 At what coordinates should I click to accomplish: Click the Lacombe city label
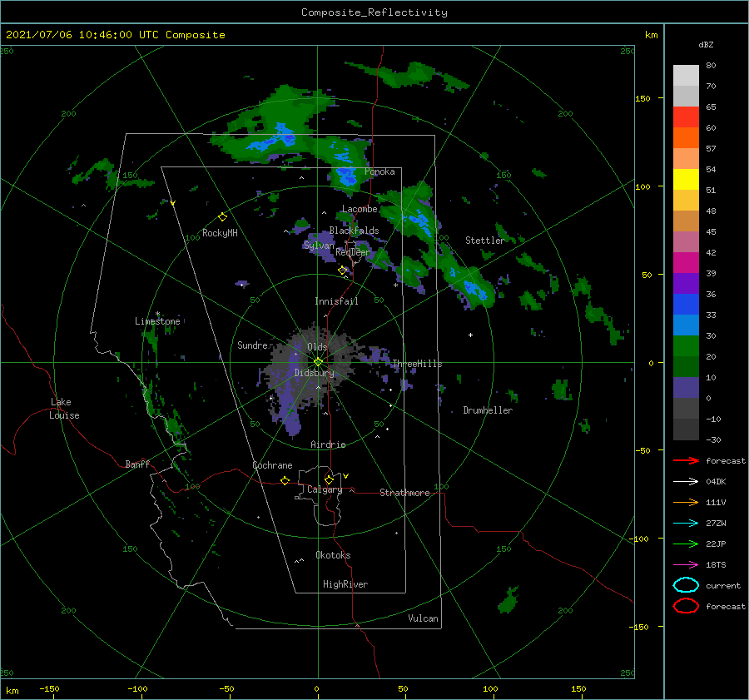click(x=360, y=209)
